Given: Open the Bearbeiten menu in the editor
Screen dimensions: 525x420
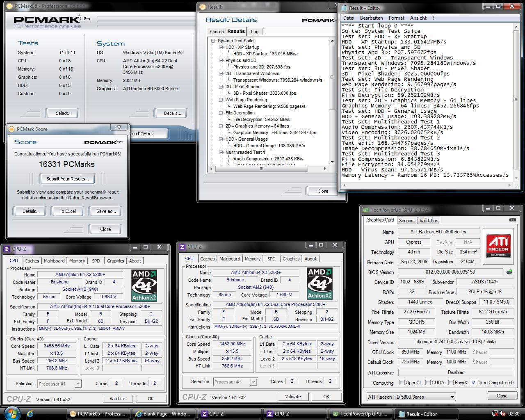Looking at the screenshot, I should 372,18.
